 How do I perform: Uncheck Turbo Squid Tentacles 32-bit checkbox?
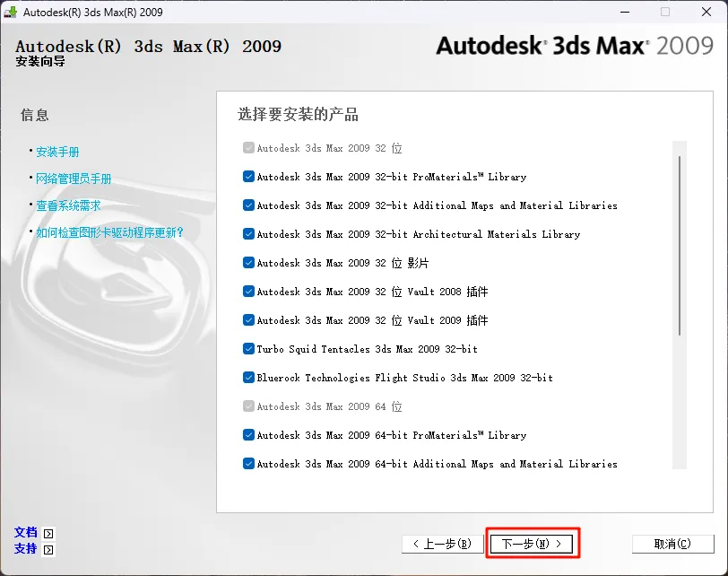coord(248,349)
